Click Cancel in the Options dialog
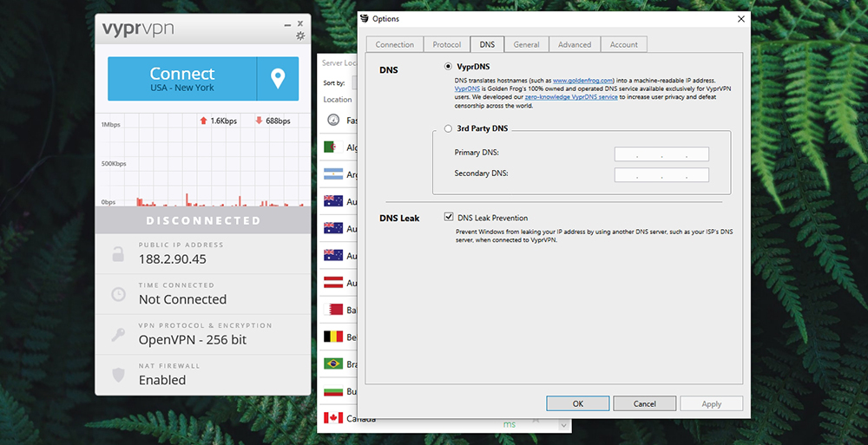The image size is (868, 445). click(x=644, y=403)
